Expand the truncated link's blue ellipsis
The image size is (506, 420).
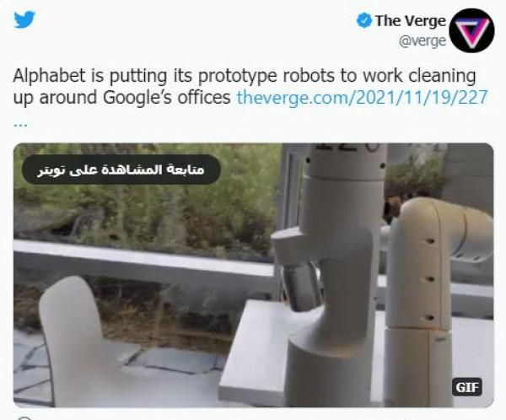click(20, 124)
